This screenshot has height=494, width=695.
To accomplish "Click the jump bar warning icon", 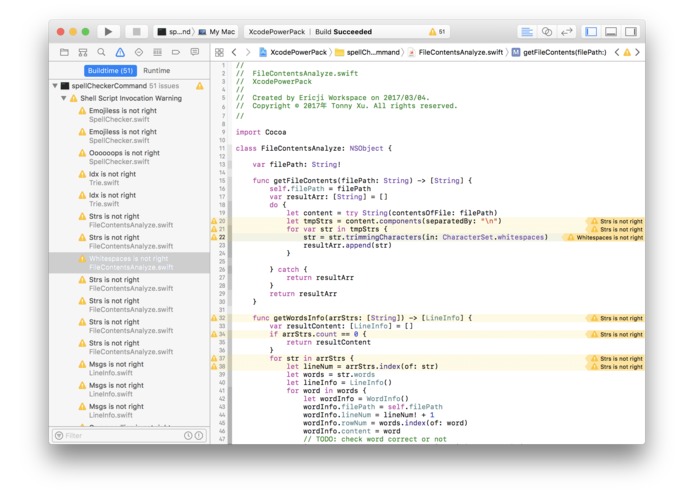I will pos(627,52).
